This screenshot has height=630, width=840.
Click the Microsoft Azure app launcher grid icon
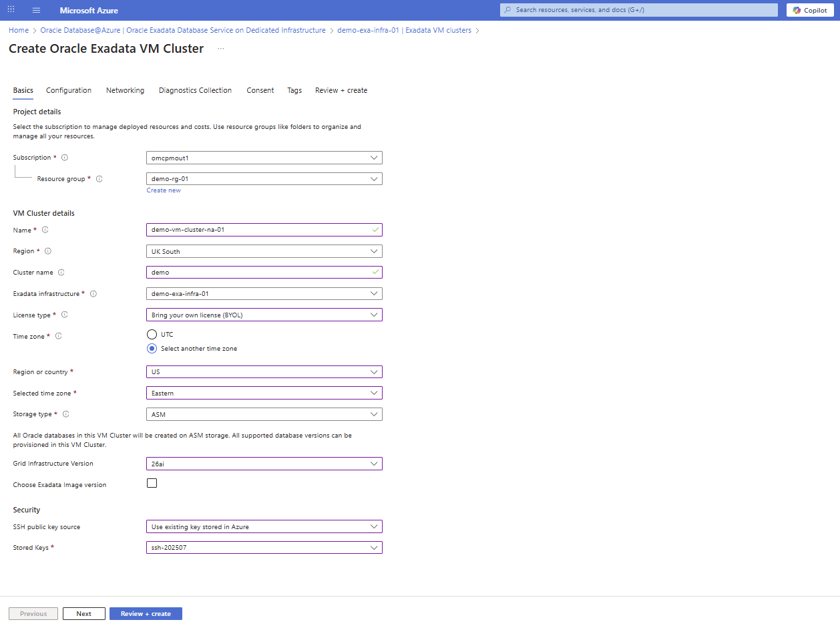(x=11, y=10)
